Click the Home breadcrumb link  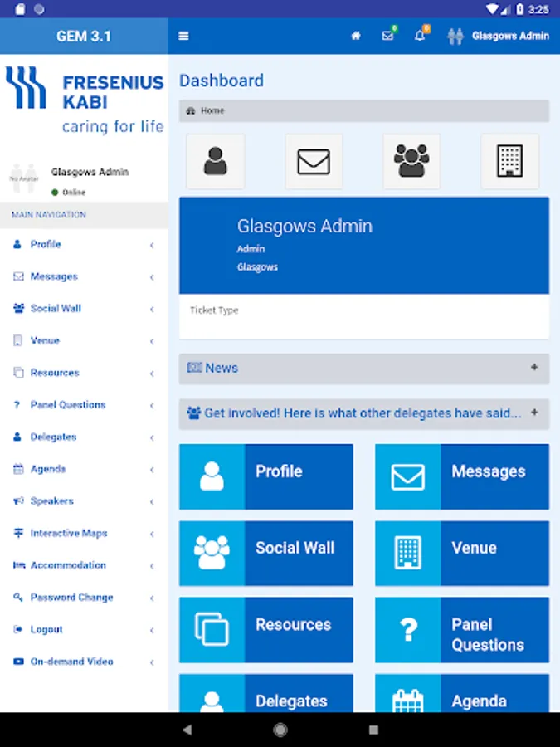click(206, 110)
